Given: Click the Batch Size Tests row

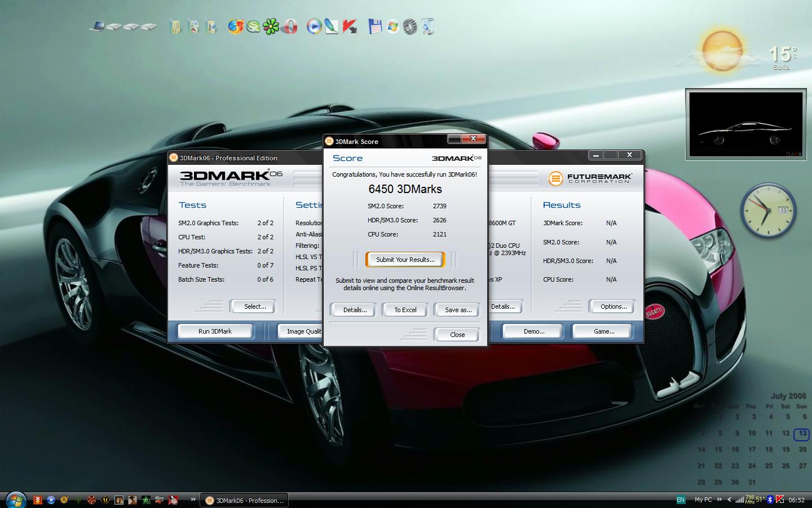Looking at the screenshot, I should [226, 279].
